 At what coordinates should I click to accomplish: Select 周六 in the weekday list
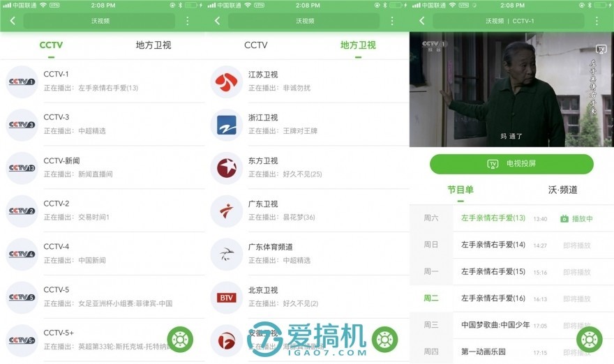tap(431, 218)
